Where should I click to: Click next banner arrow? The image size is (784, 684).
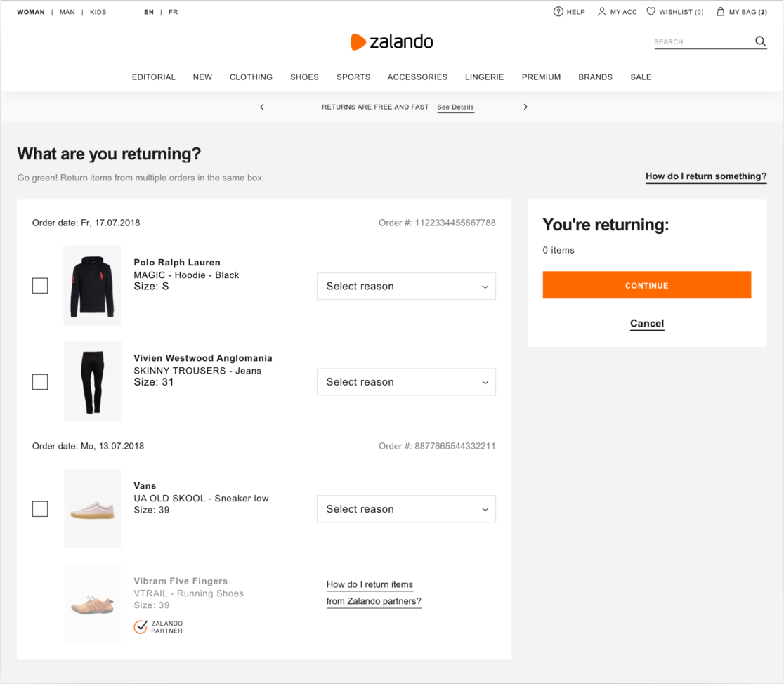pyautogui.click(x=525, y=107)
